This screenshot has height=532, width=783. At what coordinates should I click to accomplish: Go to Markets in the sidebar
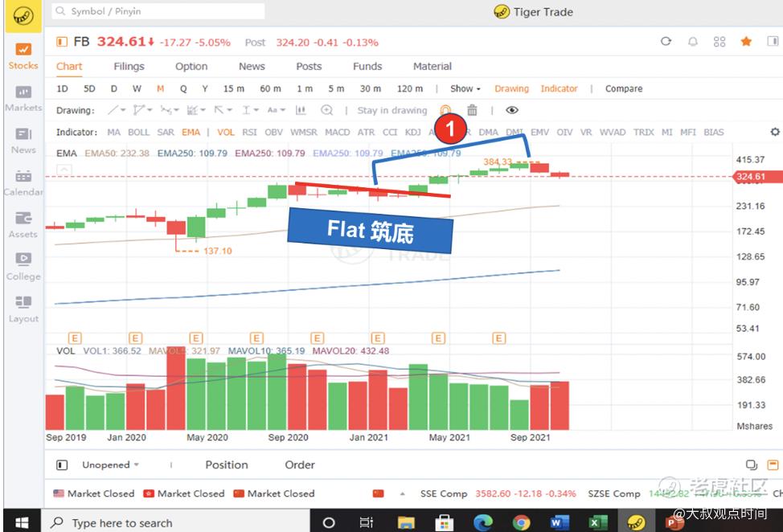coord(23,99)
